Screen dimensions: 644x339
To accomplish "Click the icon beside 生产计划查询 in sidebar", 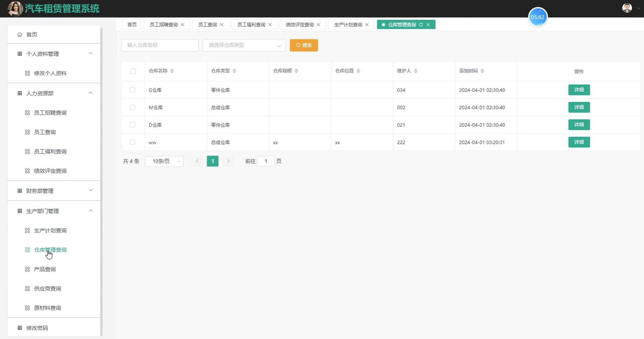I will pyautogui.click(x=28, y=230).
